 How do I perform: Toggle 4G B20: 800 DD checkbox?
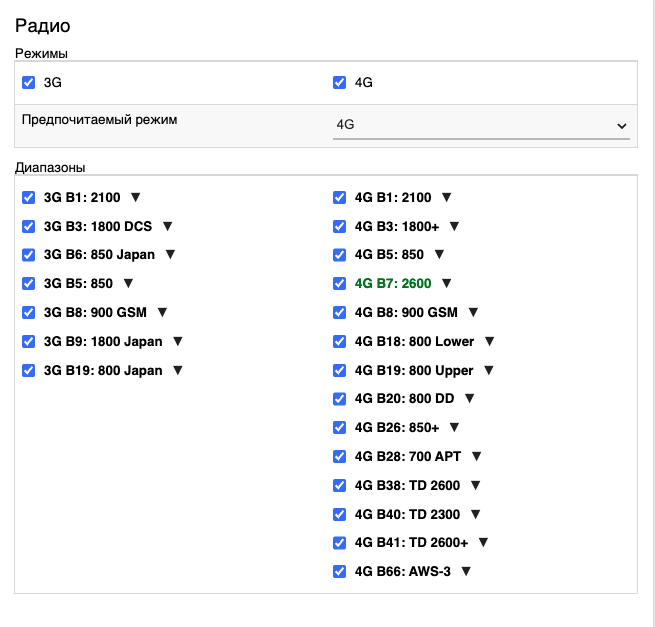[x=340, y=399]
